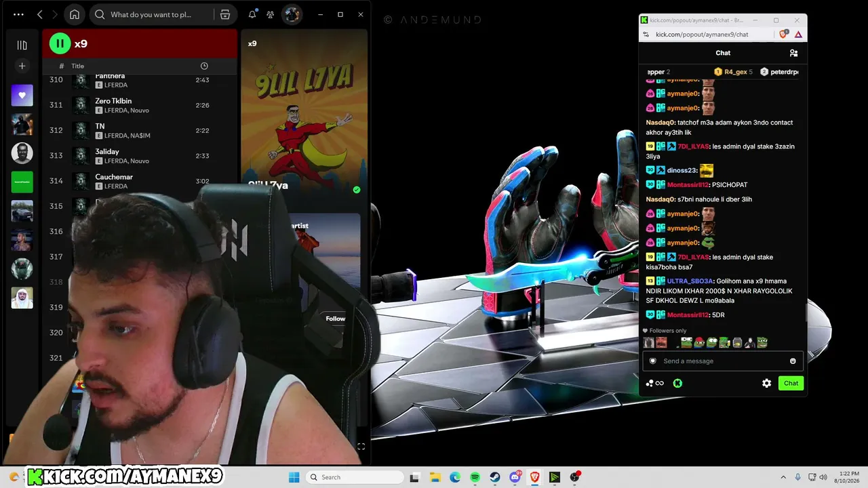Follow the artist in the Now Playing panel
This screenshot has width=868, height=488.
[335, 319]
